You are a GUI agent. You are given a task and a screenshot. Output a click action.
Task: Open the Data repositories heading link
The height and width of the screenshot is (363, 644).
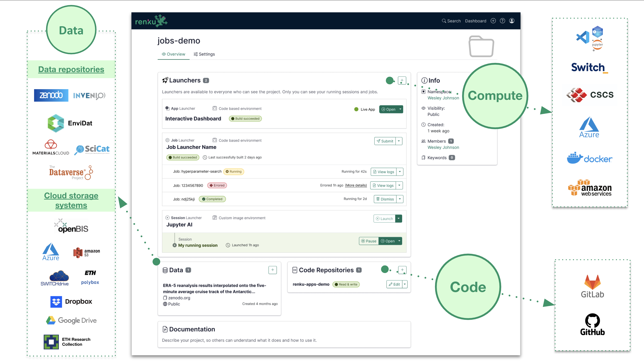pyautogui.click(x=71, y=69)
